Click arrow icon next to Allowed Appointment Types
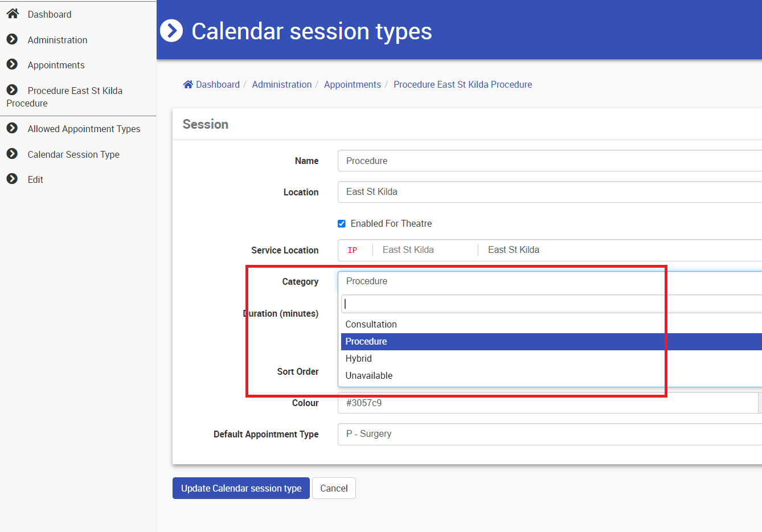The image size is (762, 532). (x=12, y=128)
